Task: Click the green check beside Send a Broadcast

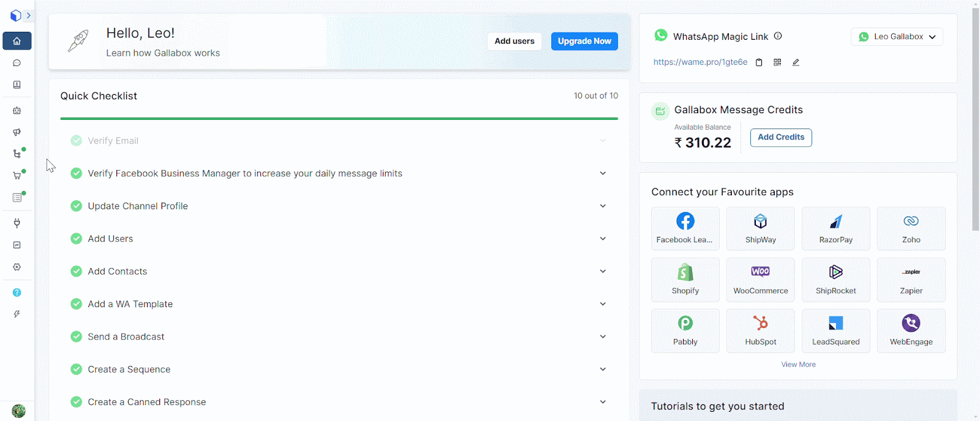Action: click(77, 337)
